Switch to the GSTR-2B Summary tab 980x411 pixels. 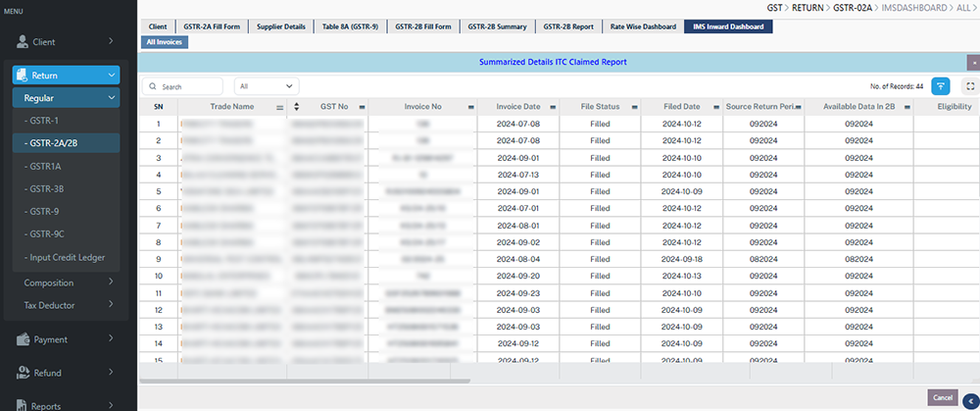pyautogui.click(x=499, y=26)
